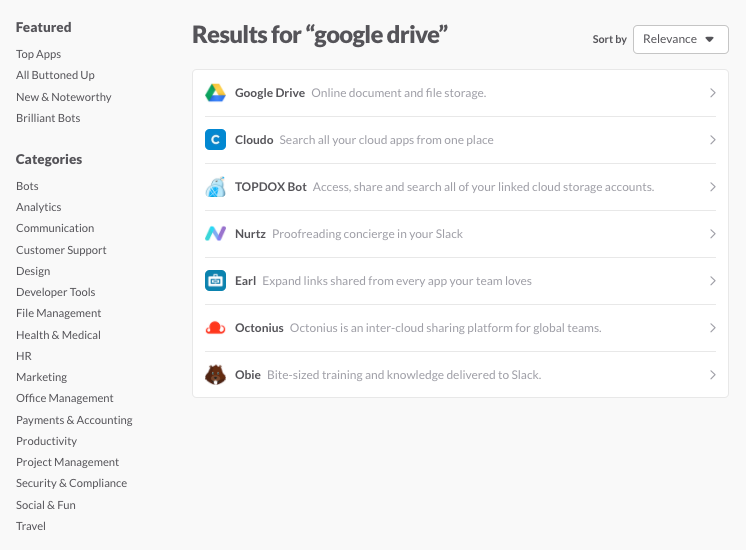Click 'Expand links shared from every app' description
The image size is (746, 550).
point(397,281)
